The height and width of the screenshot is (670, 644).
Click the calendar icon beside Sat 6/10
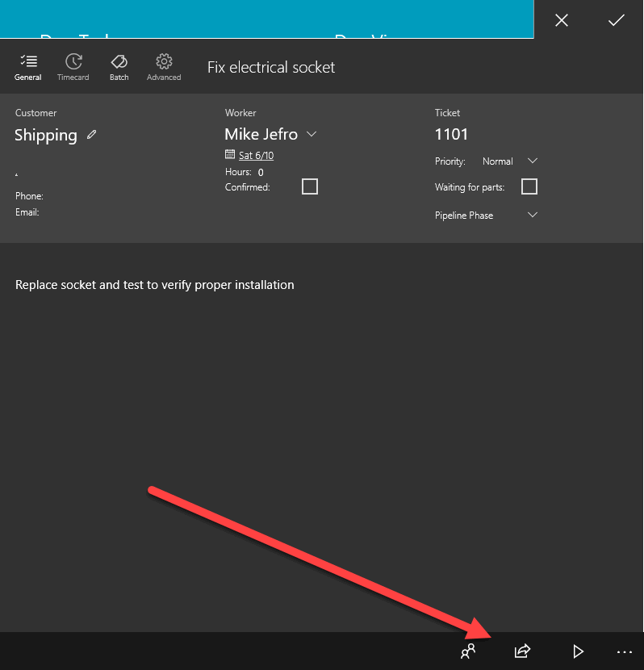pyautogui.click(x=230, y=155)
